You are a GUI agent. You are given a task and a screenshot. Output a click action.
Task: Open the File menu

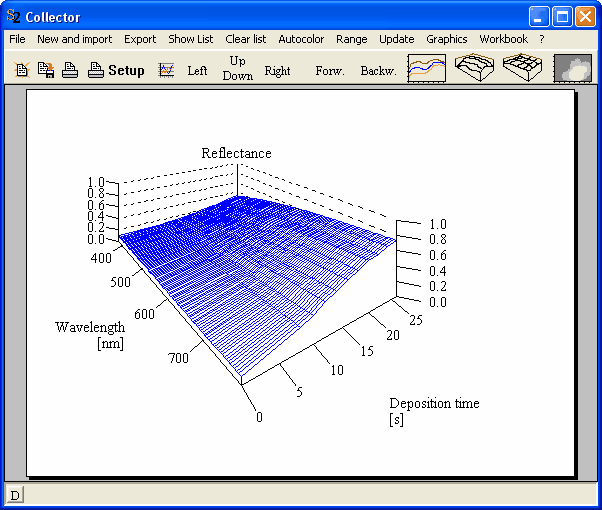(x=17, y=39)
